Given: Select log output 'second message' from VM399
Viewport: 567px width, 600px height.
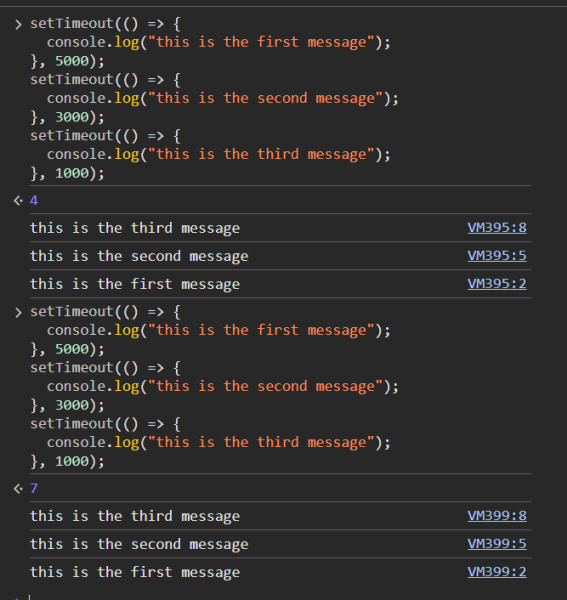Looking at the screenshot, I should tap(139, 544).
